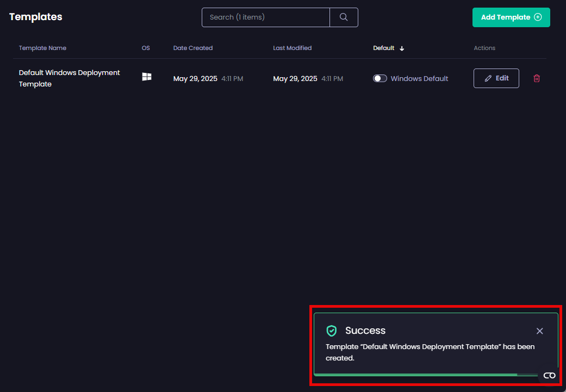This screenshot has width=566, height=392.
Task: Open the Default Windows Deployment Template entry
Action: 69,78
